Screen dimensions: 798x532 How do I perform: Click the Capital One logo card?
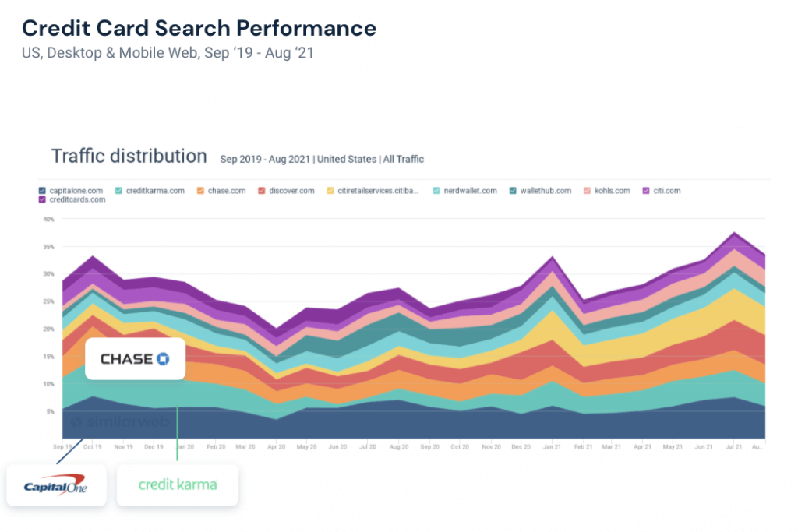click(x=56, y=484)
